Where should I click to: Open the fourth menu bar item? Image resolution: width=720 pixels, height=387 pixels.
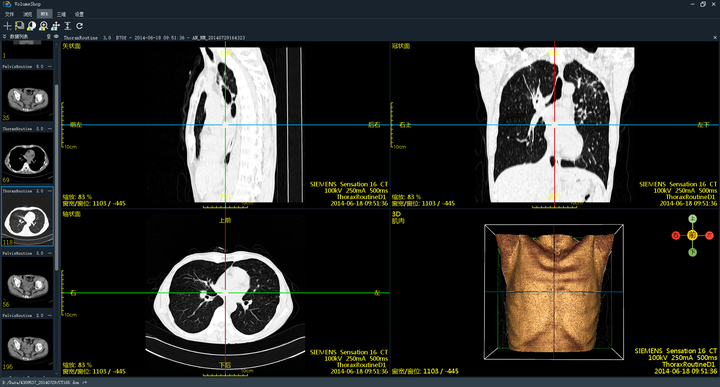61,14
